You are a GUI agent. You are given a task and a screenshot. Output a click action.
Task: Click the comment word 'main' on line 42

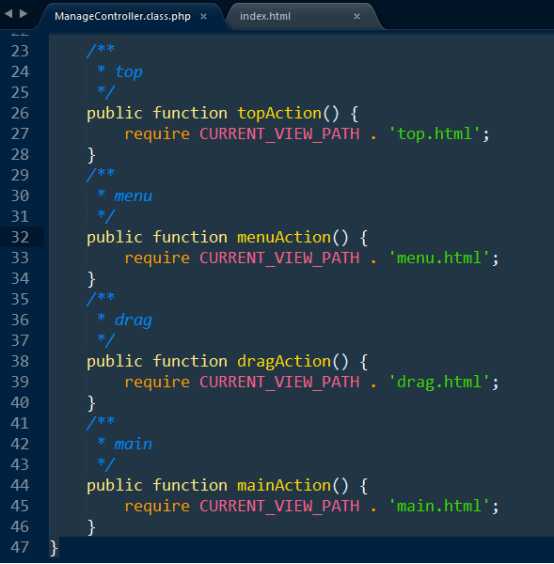click(133, 445)
